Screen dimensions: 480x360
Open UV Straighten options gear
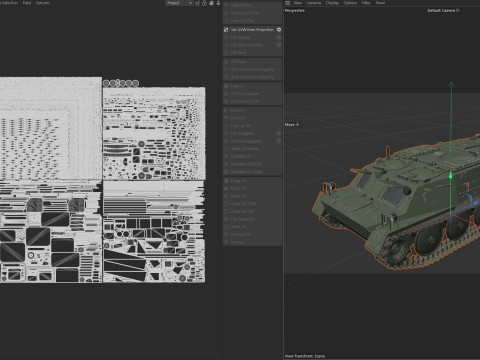pyautogui.click(x=279, y=133)
